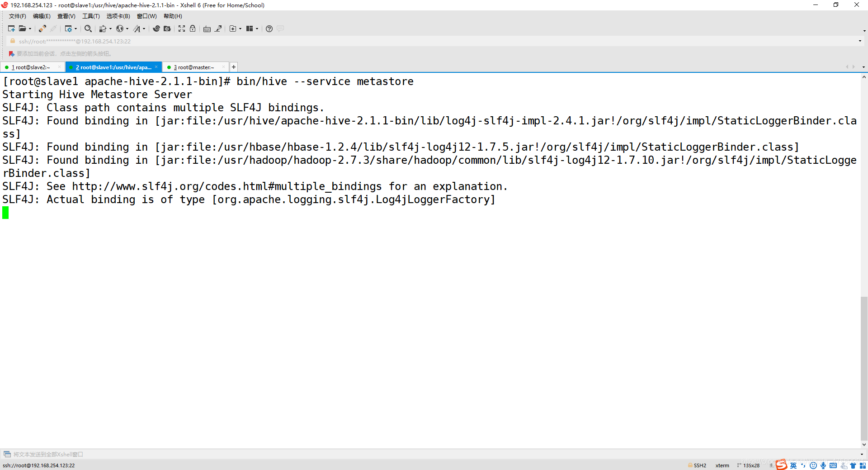The width and height of the screenshot is (868, 470).
Task: Close the root@master tab
Action: (x=223, y=67)
